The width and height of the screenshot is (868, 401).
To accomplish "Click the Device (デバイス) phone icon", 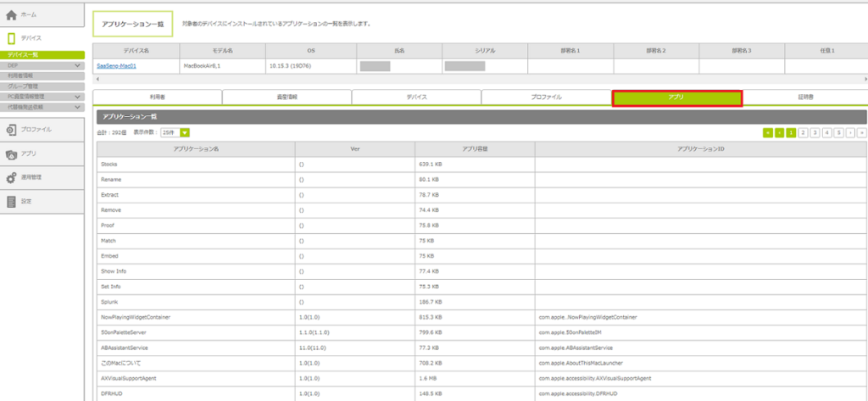I will (x=11, y=38).
